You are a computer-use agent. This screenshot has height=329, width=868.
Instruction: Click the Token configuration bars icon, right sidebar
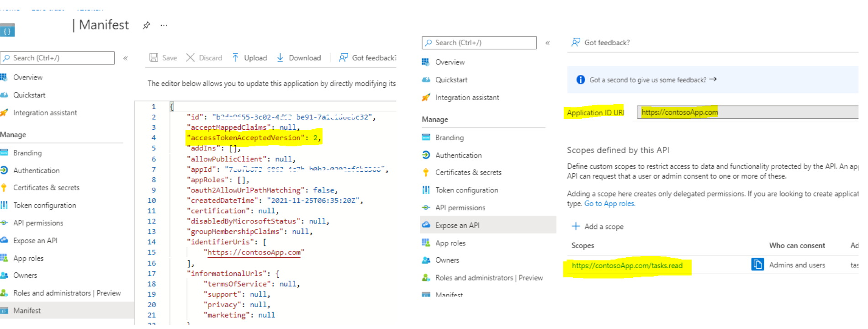tap(426, 190)
